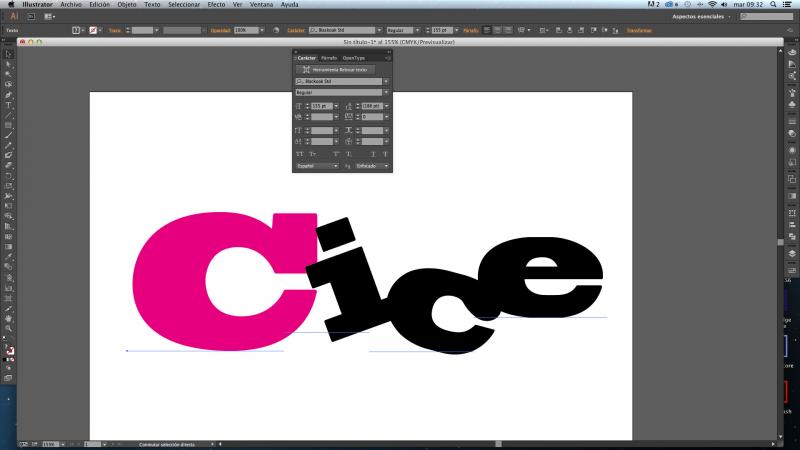Select the Magic Wand tool
Image resolution: width=800 pixels, height=450 pixels.
click(x=9, y=74)
